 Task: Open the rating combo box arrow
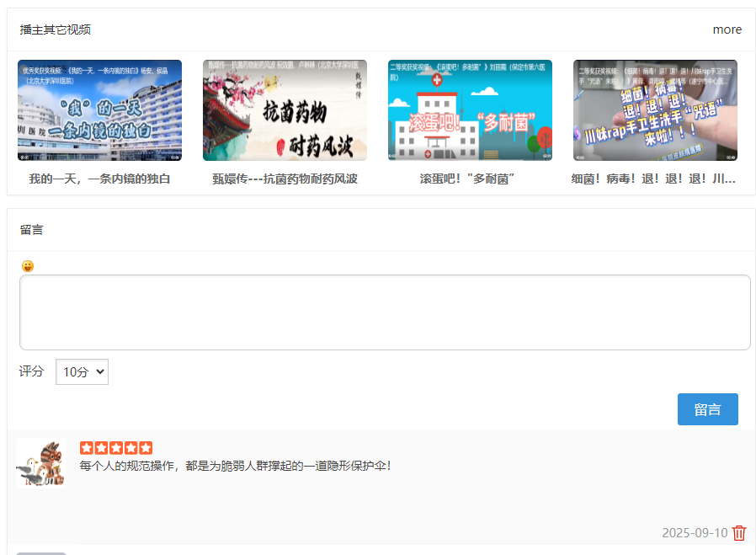[98, 371]
